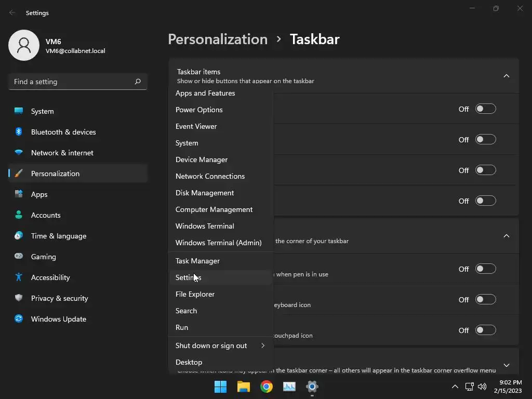Screen dimensions: 532x399
Task: Open the Run dialog entry
Action: coord(220,327)
